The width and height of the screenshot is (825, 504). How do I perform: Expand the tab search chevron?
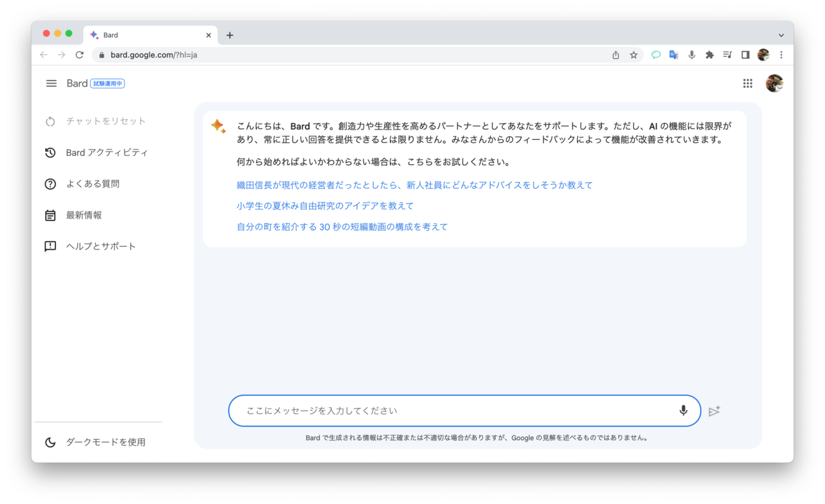(781, 35)
